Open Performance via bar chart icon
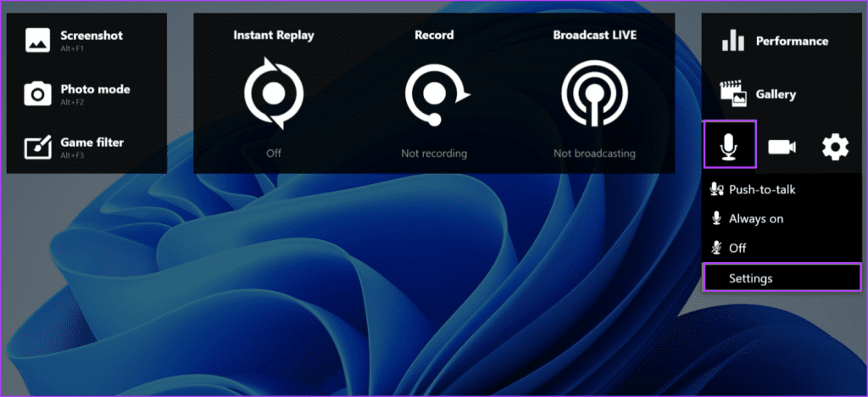868x397 pixels. click(733, 41)
